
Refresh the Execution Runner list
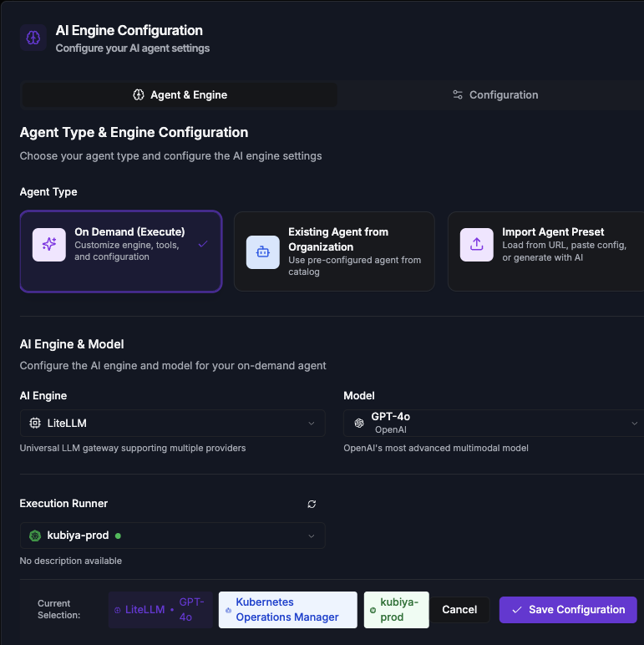click(x=312, y=505)
